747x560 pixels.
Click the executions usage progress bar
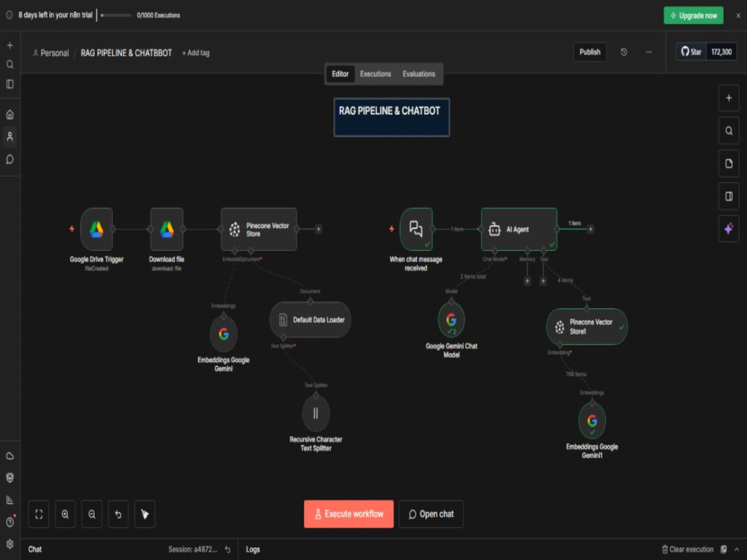pyautogui.click(x=116, y=15)
